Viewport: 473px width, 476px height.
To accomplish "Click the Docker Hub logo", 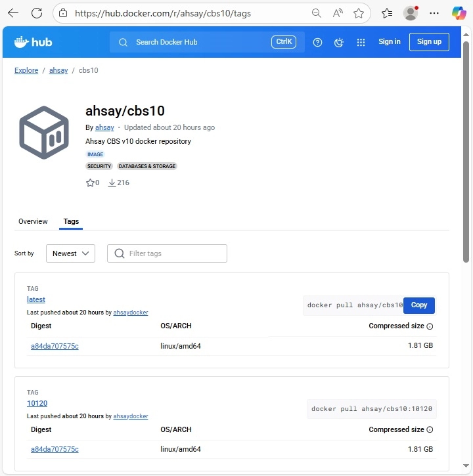I will coord(33,42).
